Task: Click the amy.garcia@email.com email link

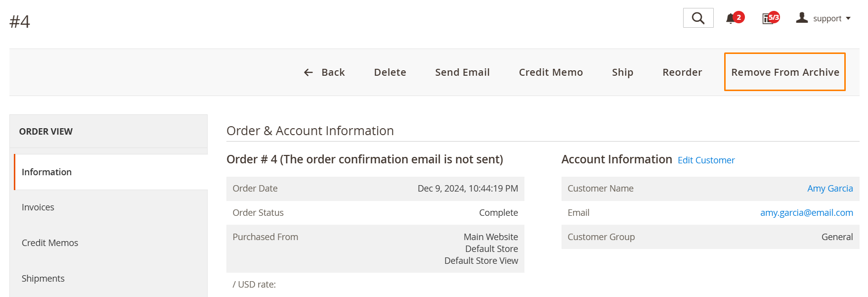Action: pyautogui.click(x=806, y=213)
